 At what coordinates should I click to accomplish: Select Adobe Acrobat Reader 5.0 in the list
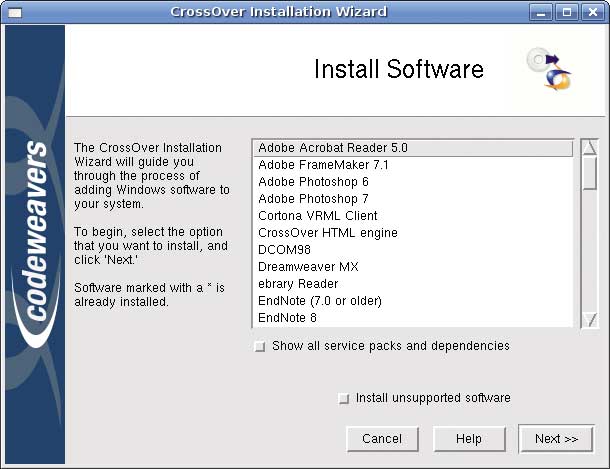click(x=413, y=148)
